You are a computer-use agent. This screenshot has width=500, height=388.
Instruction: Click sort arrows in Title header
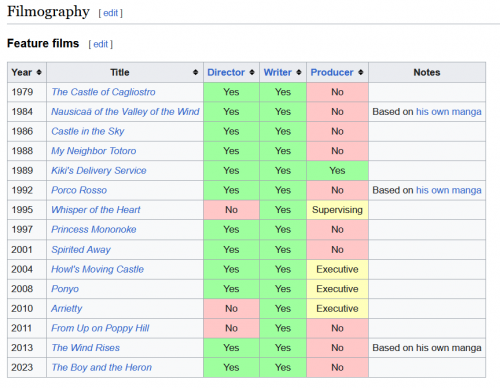coord(196,72)
